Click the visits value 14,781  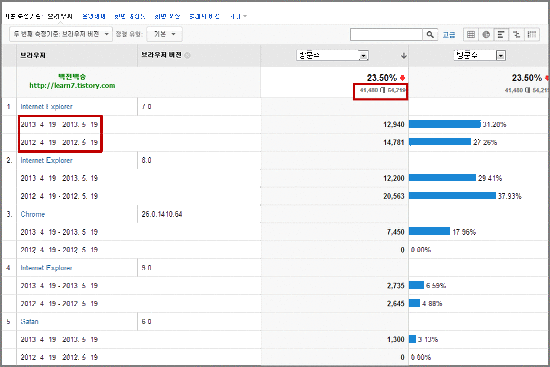point(394,142)
